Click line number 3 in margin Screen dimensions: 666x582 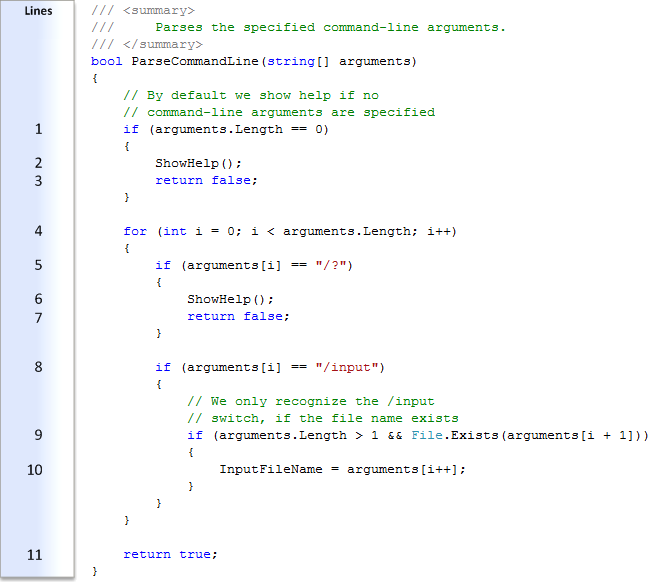click(x=38, y=181)
